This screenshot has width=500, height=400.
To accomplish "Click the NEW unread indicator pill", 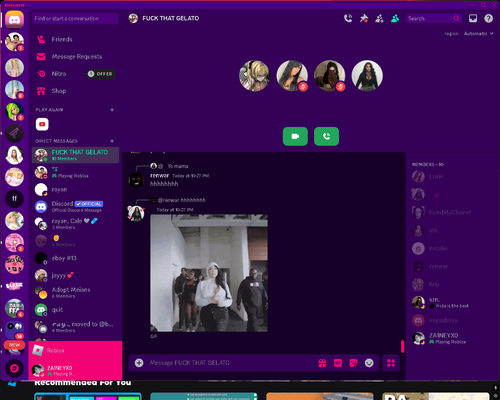I will (14, 345).
